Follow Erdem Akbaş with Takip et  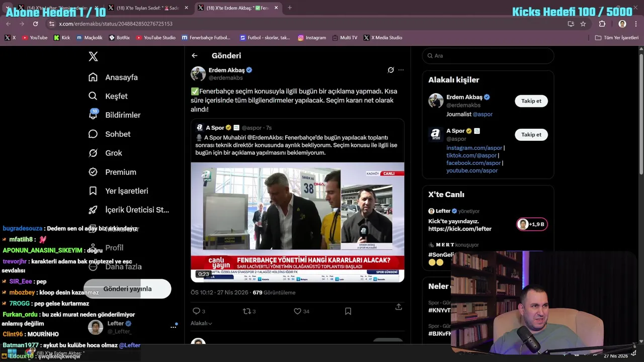click(531, 101)
